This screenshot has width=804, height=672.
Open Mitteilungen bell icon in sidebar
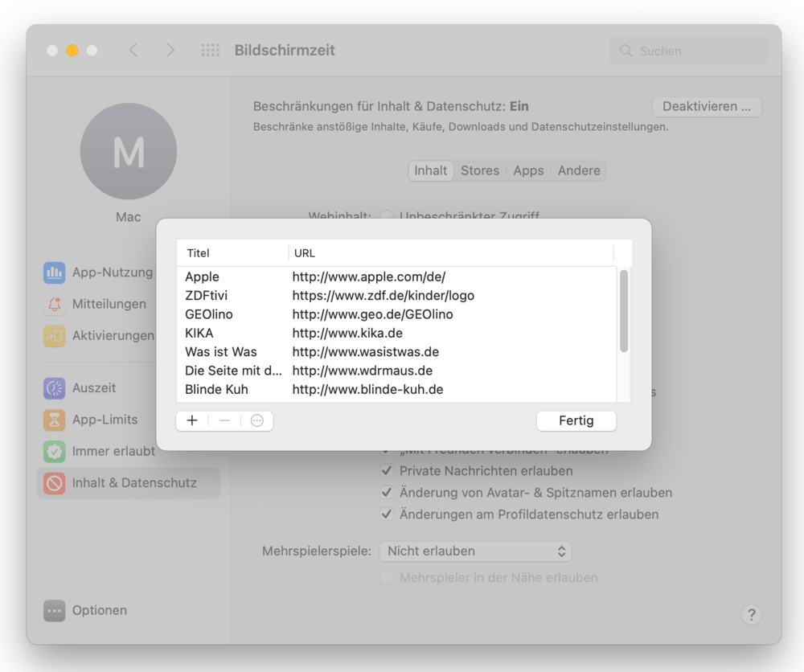click(x=54, y=304)
